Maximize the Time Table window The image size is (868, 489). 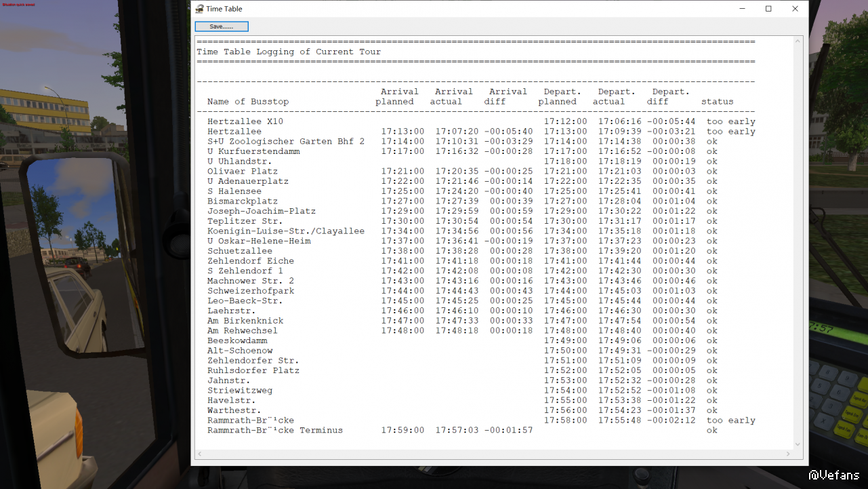(x=768, y=9)
